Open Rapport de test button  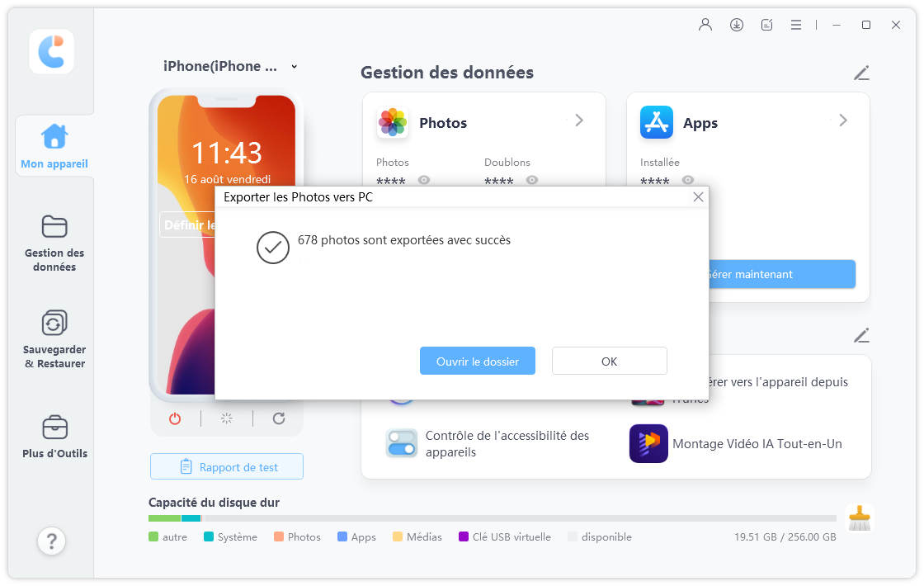(227, 467)
